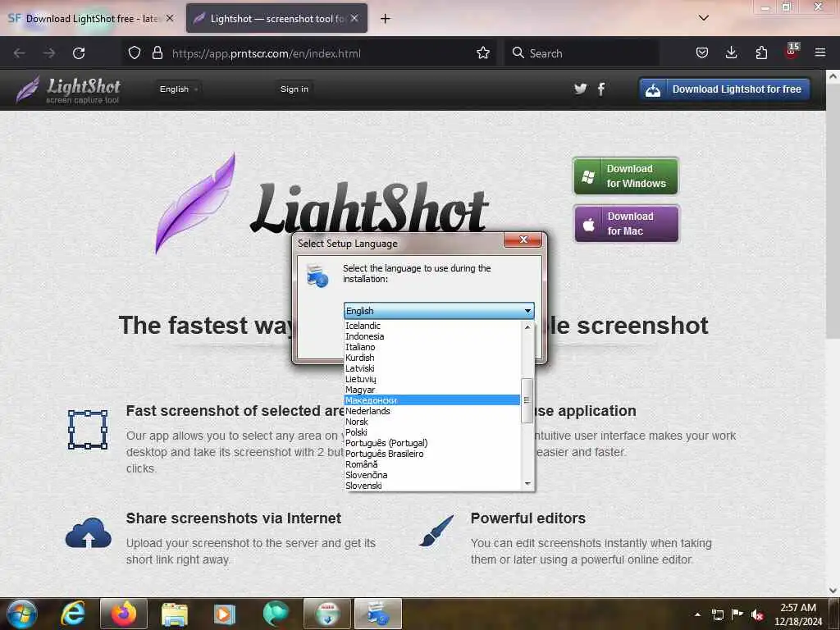840x630 pixels.
Task: Choose Icelandic from the language list
Action: click(x=431, y=326)
